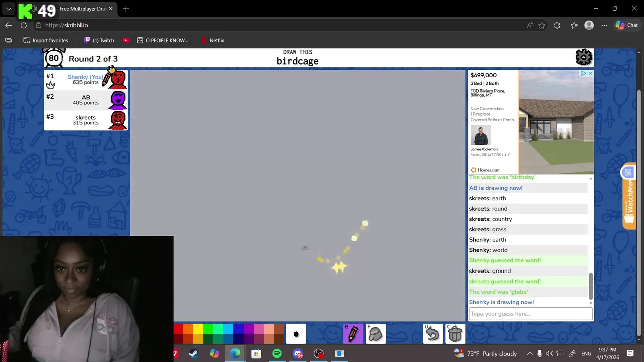Open the YouTube bookmark icon
644x362 pixels.
point(126,40)
